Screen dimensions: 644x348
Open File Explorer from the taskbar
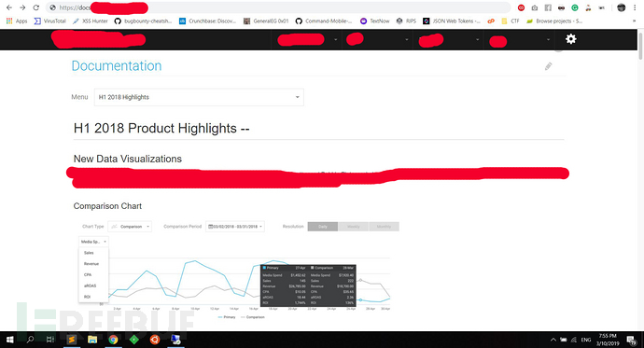click(92, 340)
